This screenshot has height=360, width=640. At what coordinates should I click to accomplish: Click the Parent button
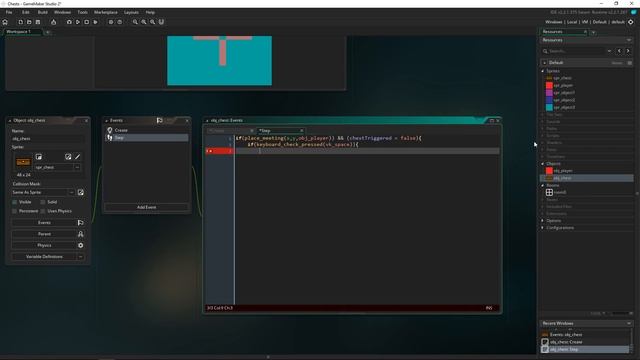coord(44,234)
